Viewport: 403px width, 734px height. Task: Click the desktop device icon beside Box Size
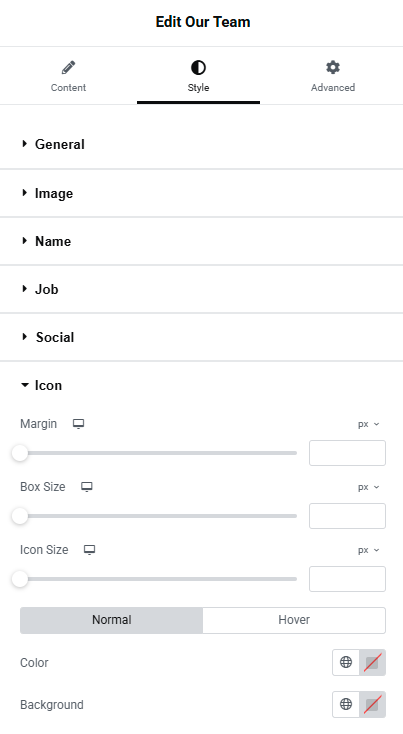87,487
